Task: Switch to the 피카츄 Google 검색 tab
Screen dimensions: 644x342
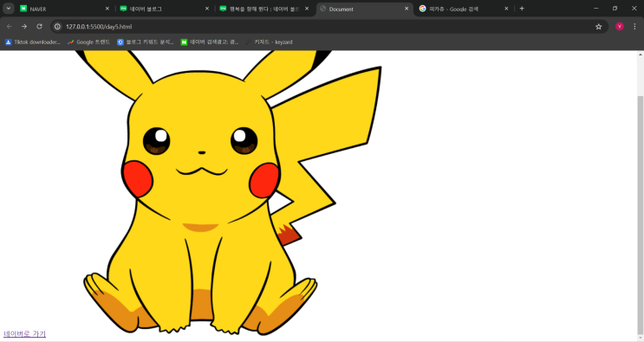Action: point(465,9)
